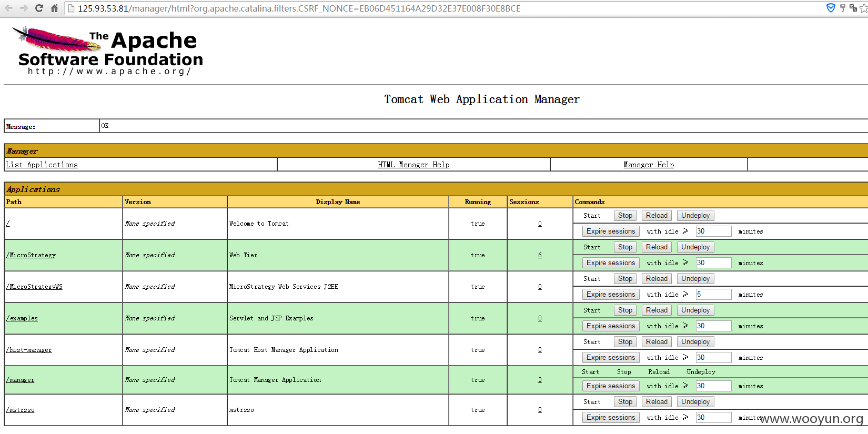Undeploy the /mstrsso application
The height and width of the screenshot is (434, 868).
695,402
